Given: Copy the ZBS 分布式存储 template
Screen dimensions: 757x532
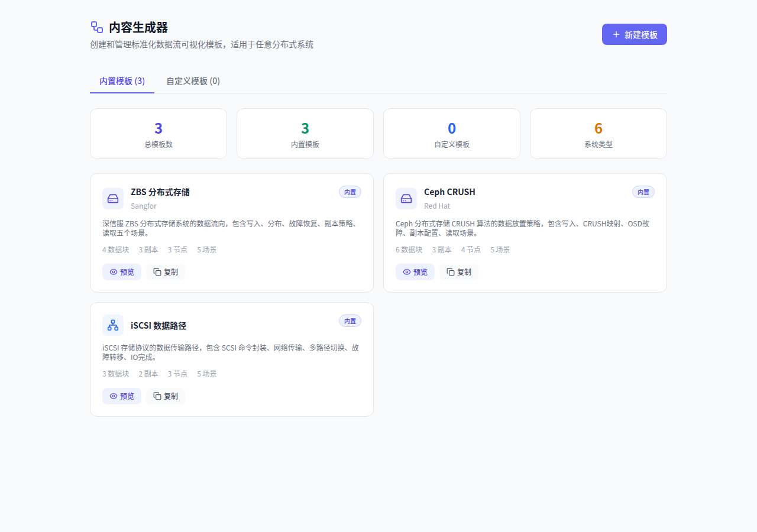Looking at the screenshot, I should 166,272.
